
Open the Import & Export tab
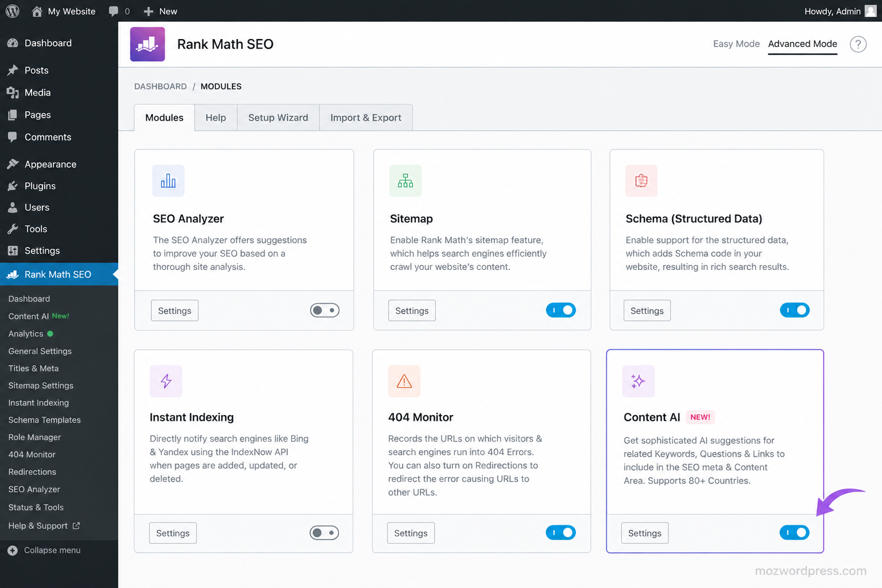tap(366, 118)
